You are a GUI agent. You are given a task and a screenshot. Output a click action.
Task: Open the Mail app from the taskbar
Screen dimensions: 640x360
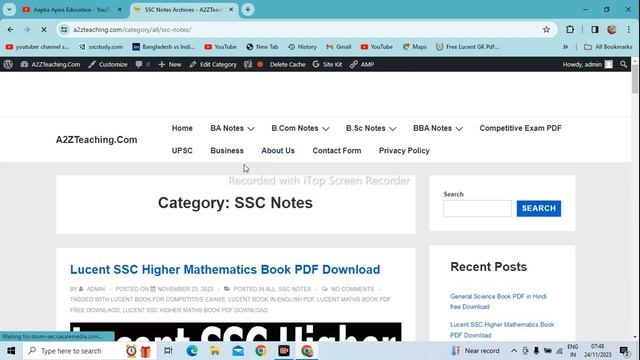pos(238,351)
